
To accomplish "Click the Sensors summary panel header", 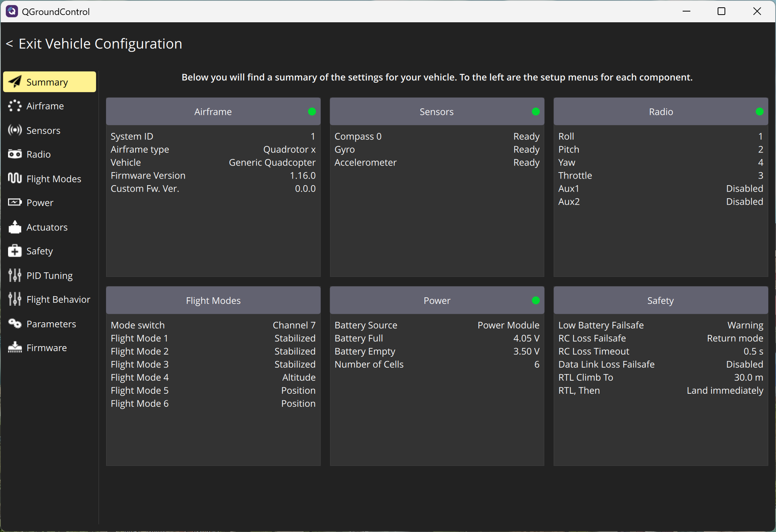I will (x=436, y=111).
